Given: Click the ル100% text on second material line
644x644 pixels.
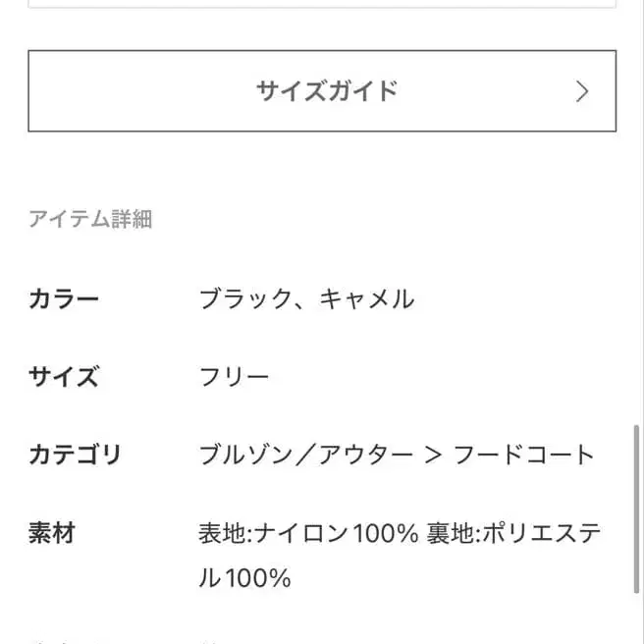Looking at the screenshot, I should (244, 578).
